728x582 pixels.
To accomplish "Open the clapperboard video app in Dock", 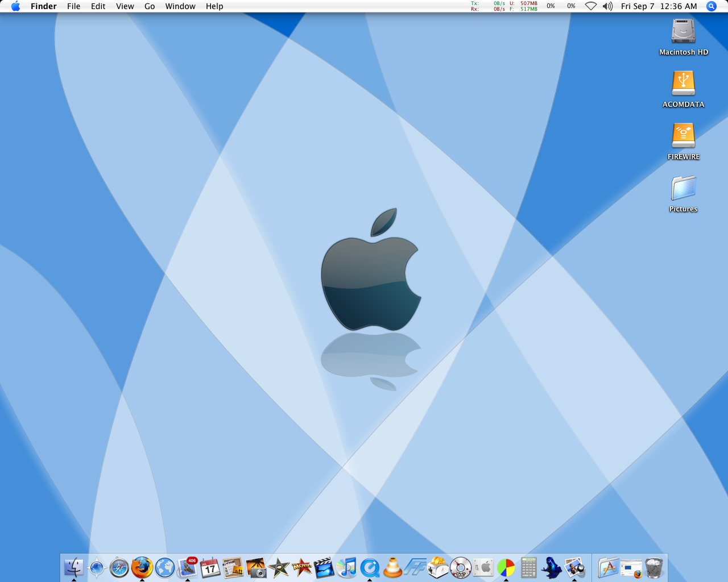I will (324, 567).
